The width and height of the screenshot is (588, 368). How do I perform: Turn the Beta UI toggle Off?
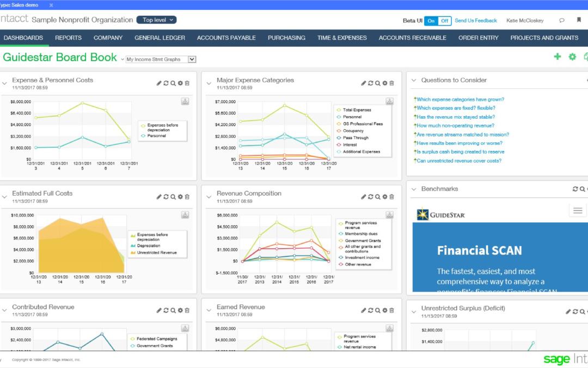point(444,20)
